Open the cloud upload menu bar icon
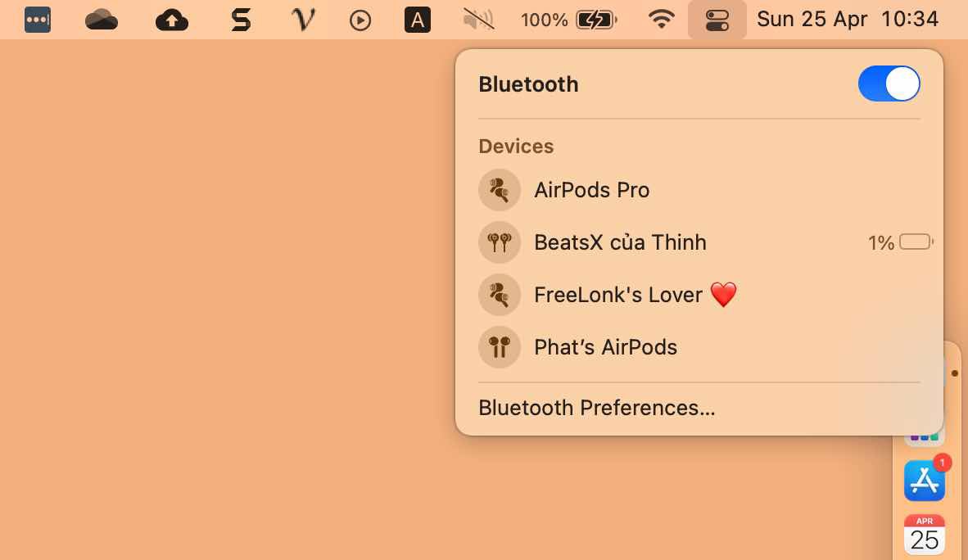Image resolution: width=968 pixels, height=560 pixels. pyautogui.click(x=172, y=20)
